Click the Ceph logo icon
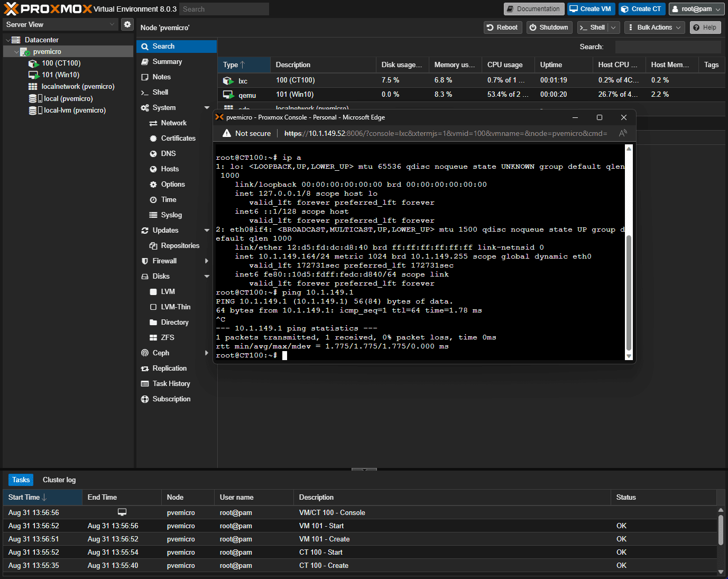Viewport: 728px width, 579px height. [145, 353]
